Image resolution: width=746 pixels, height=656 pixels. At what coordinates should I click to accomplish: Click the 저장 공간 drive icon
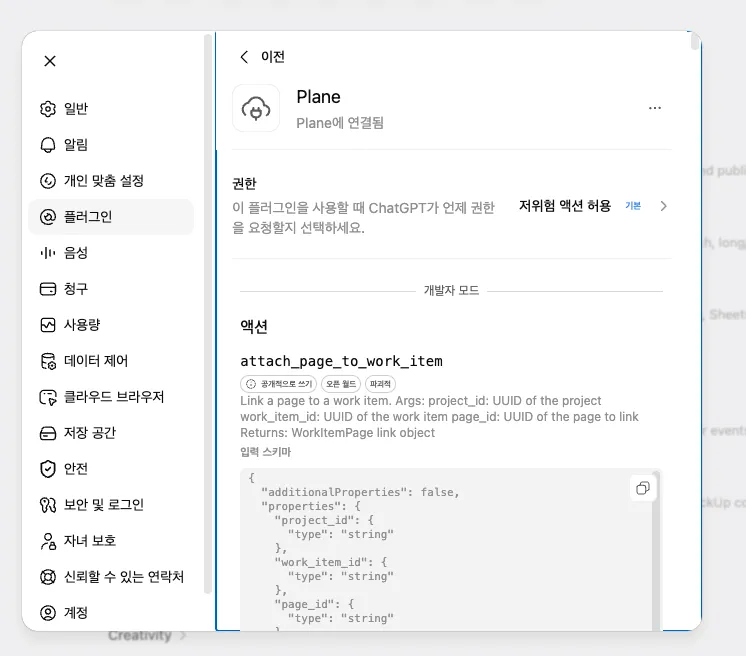pyautogui.click(x=48, y=433)
